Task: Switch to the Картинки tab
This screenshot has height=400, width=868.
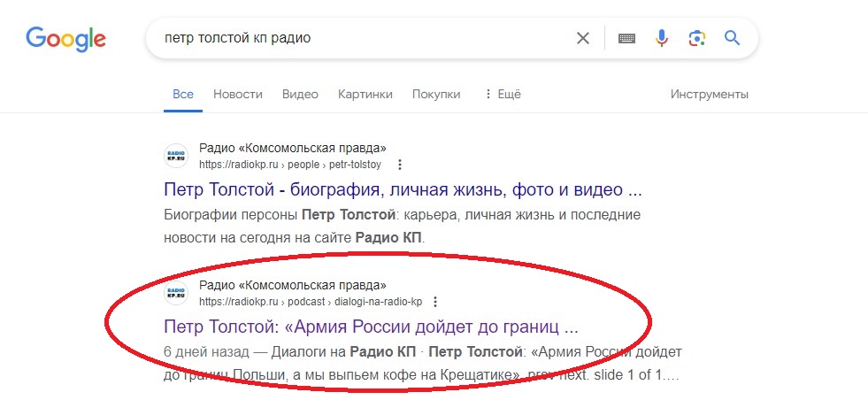Action: click(x=365, y=95)
